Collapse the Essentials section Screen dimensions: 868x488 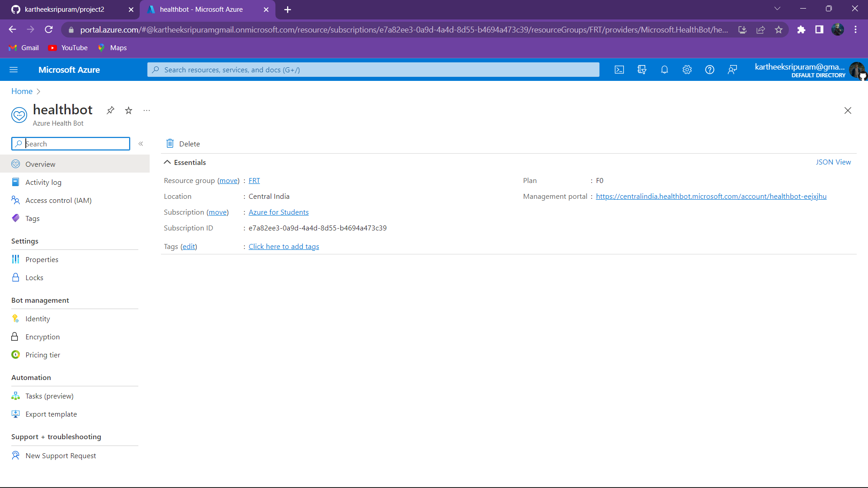[167, 162]
